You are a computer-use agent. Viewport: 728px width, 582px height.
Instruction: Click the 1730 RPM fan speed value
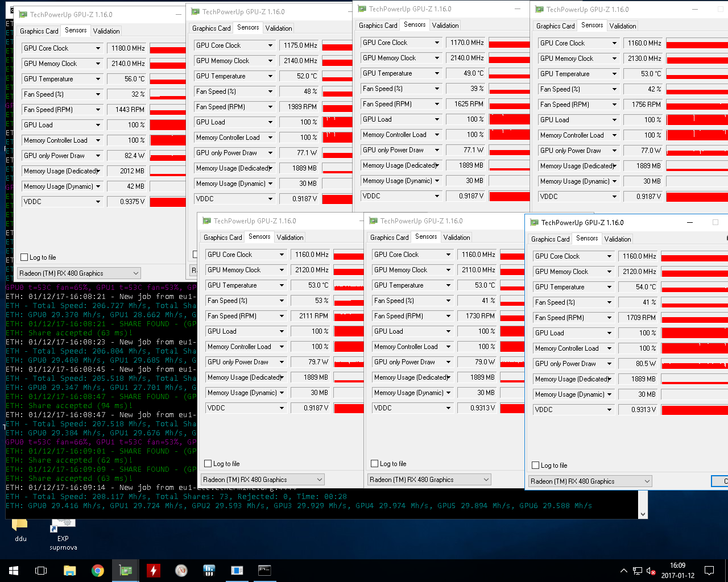coord(477,316)
